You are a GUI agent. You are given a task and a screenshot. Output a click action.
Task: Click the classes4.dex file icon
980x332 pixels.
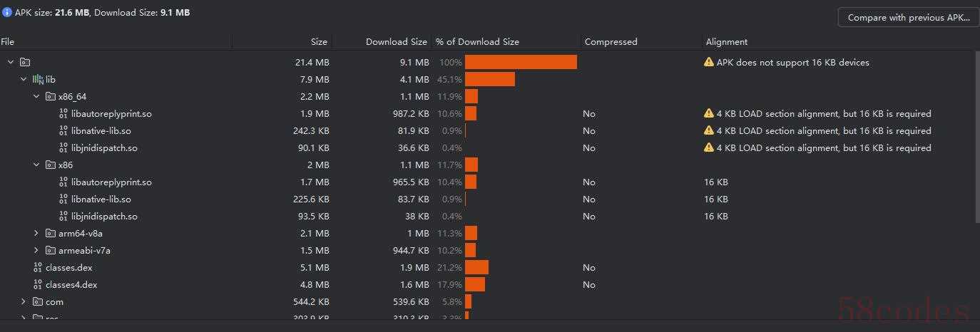(38, 284)
